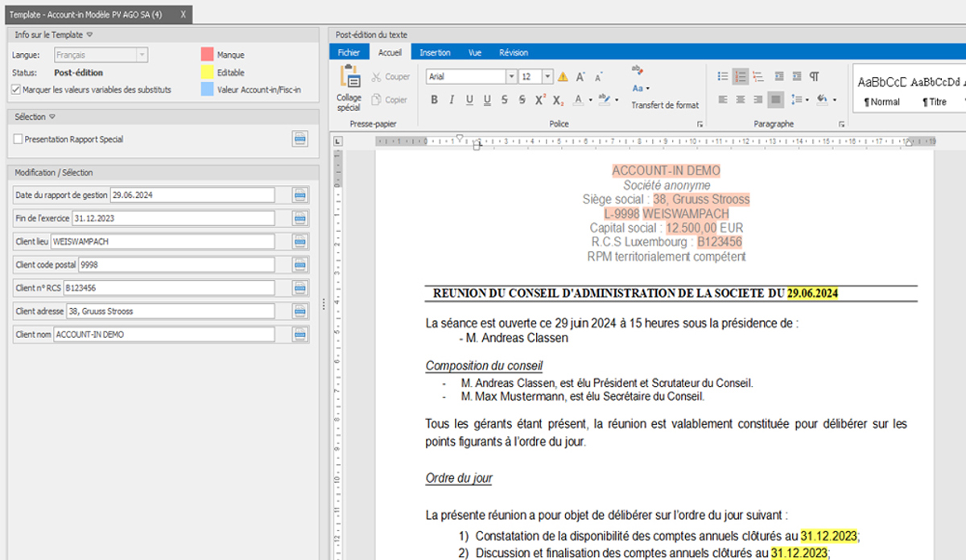Viewport: 966px width, 560px height.
Task: Center the paragraph text
Action: click(x=741, y=100)
